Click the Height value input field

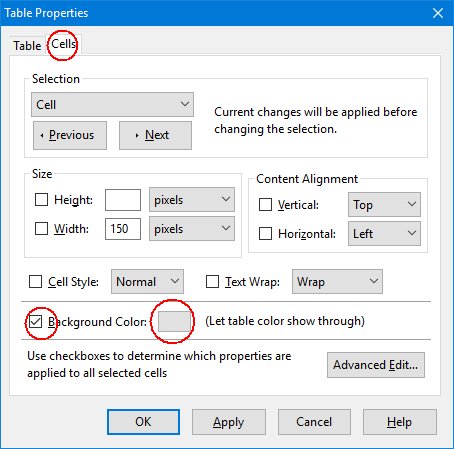tap(123, 200)
